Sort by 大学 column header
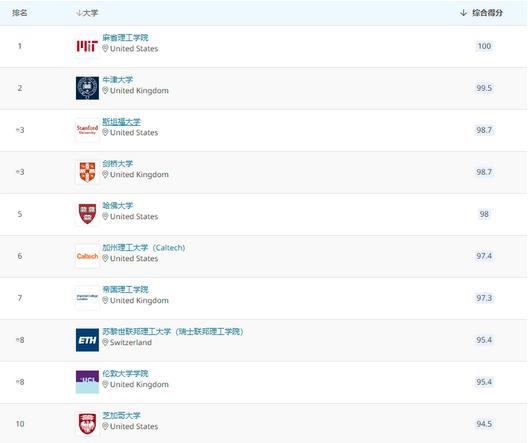Screen dimensions: 528x443 [87, 13]
